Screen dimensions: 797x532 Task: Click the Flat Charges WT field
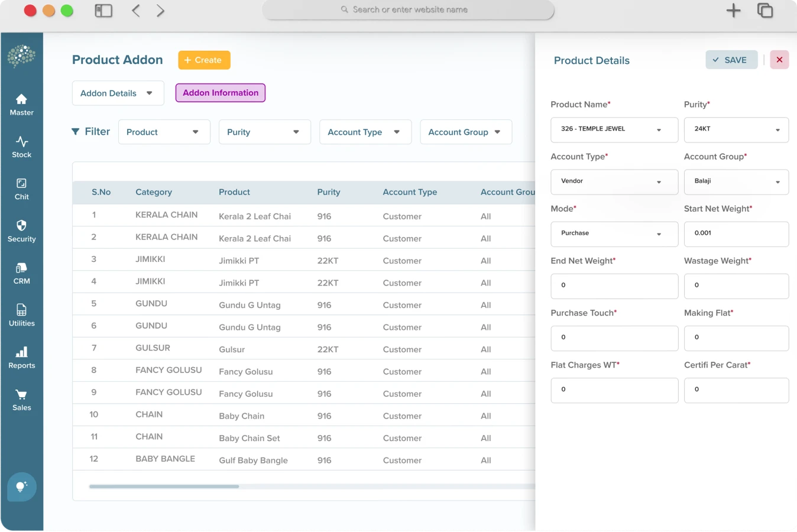click(x=614, y=390)
